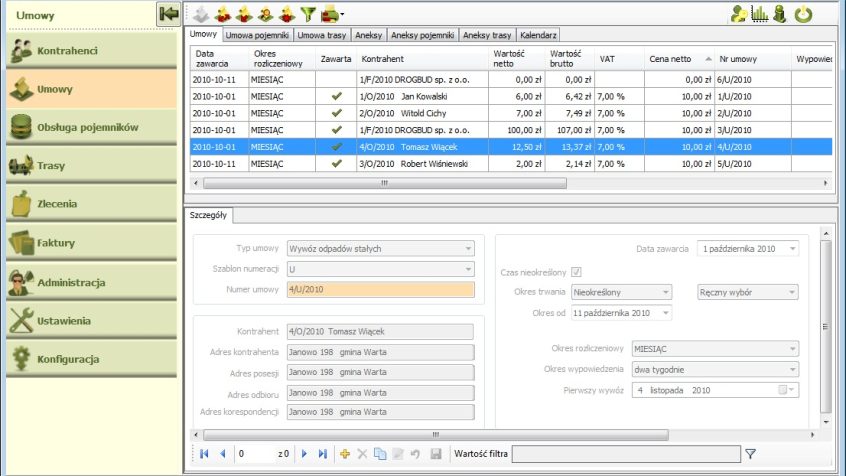Open the Konfiguracja module
This screenshot has width=846, height=476.
click(x=91, y=359)
